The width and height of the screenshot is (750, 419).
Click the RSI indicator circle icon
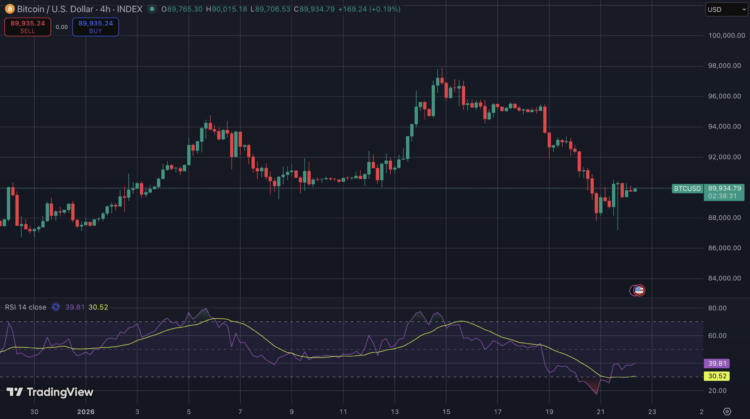55,307
